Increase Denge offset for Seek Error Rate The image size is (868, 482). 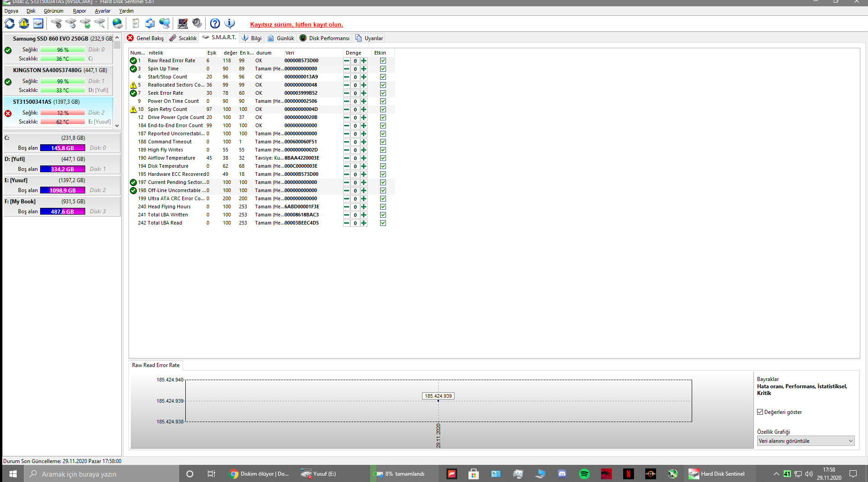364,93
